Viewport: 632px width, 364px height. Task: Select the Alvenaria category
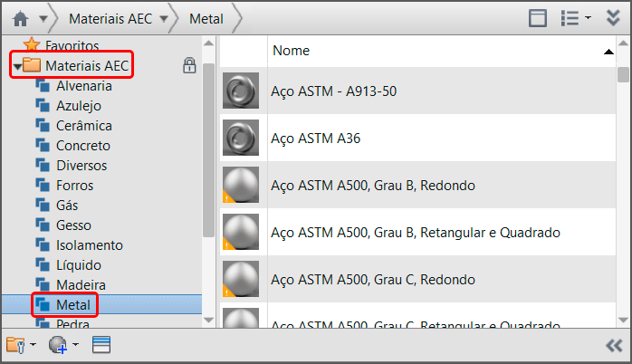pos(83,86)
